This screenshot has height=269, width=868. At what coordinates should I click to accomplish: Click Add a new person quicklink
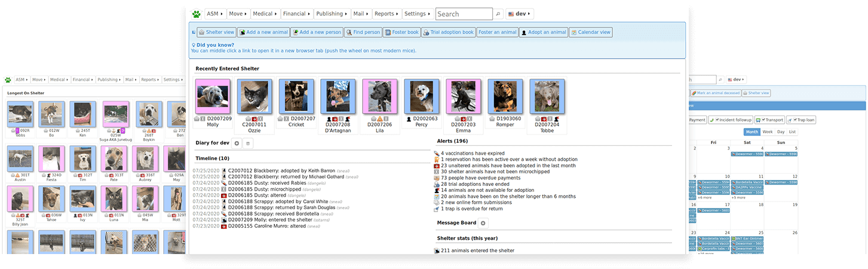point(317,32)
